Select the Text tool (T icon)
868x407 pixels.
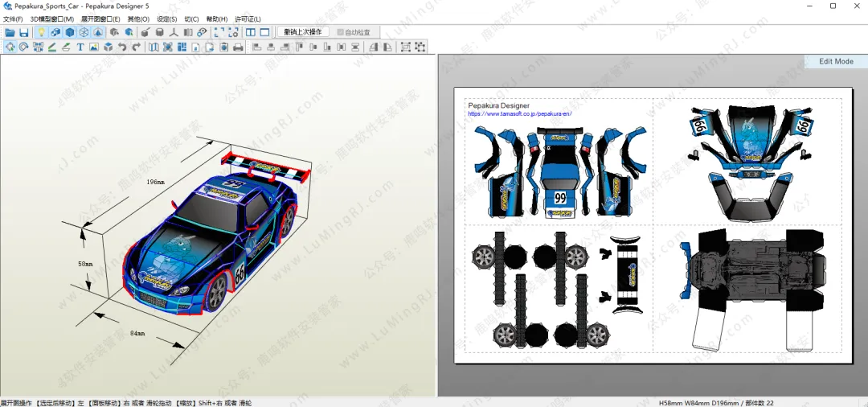pyautogui.click(x=80, y=47)
